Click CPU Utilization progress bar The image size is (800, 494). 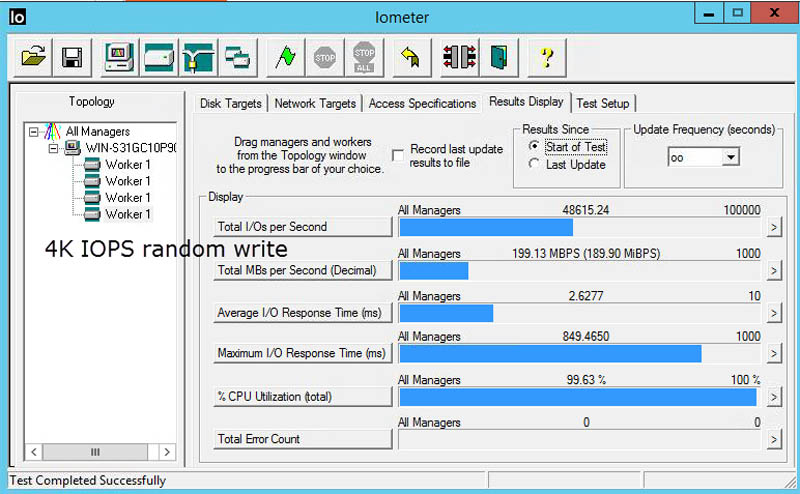(580, 397)
